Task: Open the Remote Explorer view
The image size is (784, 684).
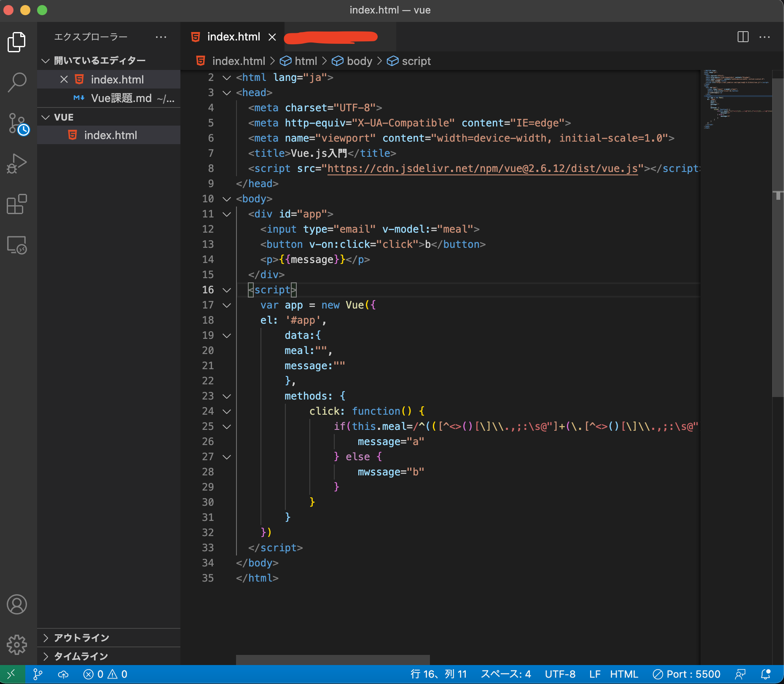Action: click(x=17, y=245)
